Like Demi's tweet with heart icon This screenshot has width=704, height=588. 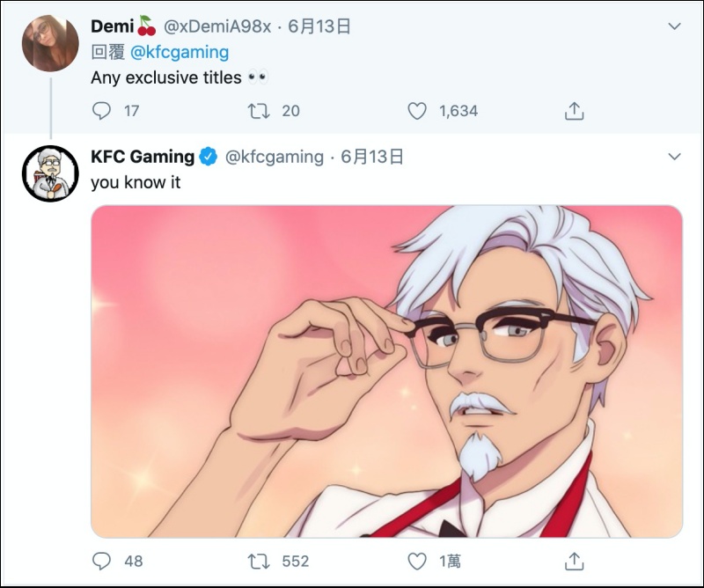pos(416,111)
